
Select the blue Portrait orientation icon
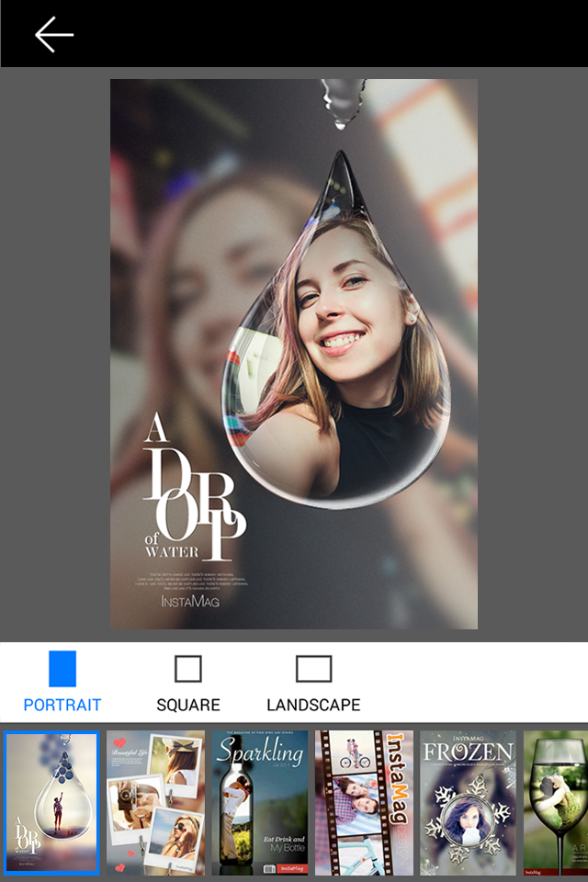(62, 669)
